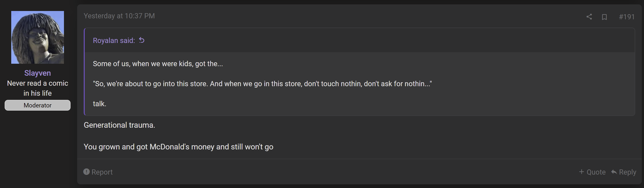
Task: Click the user title 'Never read a comic'
Action: [38, 83]
